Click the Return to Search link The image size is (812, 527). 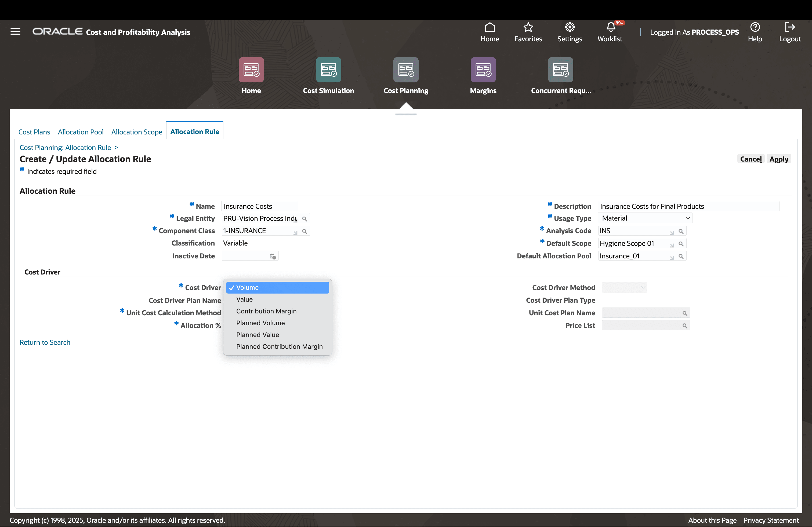point(45,342)
